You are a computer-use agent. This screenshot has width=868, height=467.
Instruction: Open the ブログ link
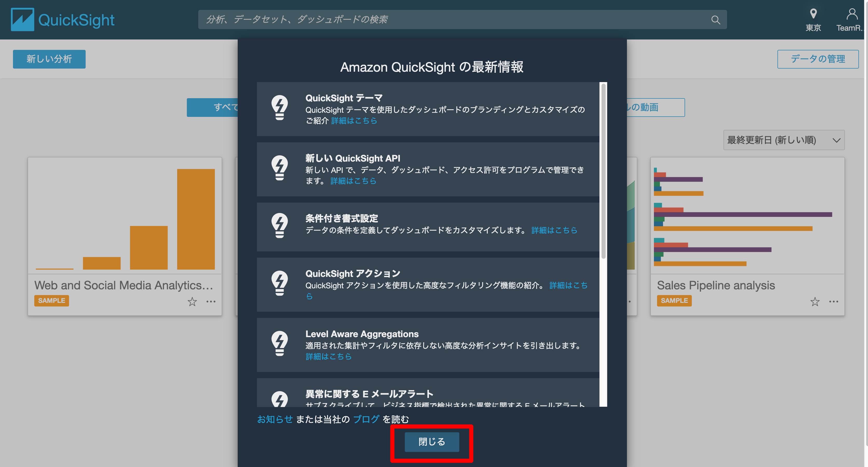point(366,419)
